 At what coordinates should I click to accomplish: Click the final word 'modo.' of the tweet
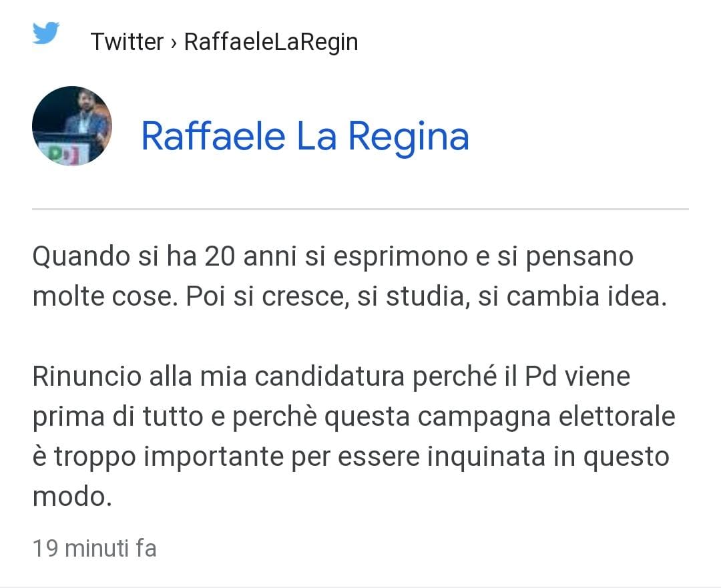point(72,497)
